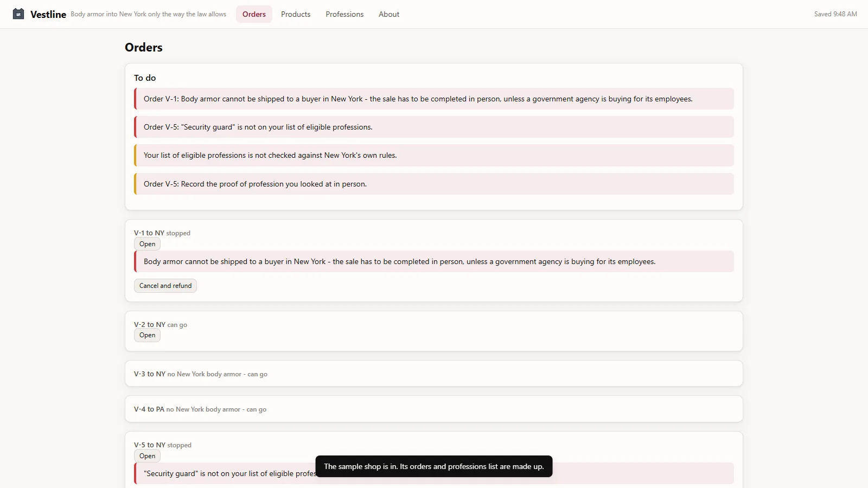Select the "V-3 to NY" order row

click(x=434, y=374)
